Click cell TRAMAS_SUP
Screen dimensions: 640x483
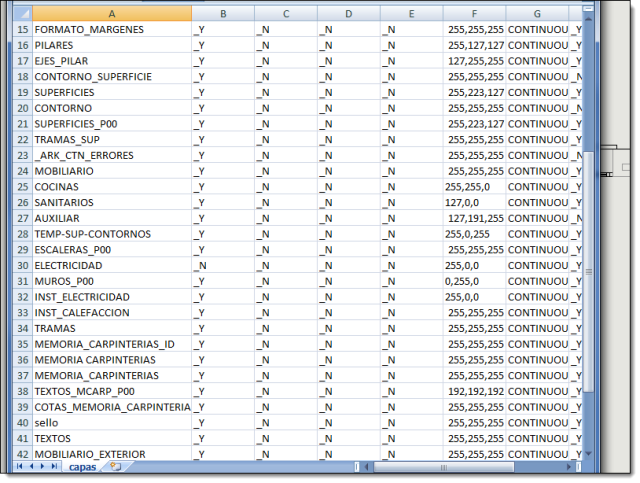tap(112, 140)
